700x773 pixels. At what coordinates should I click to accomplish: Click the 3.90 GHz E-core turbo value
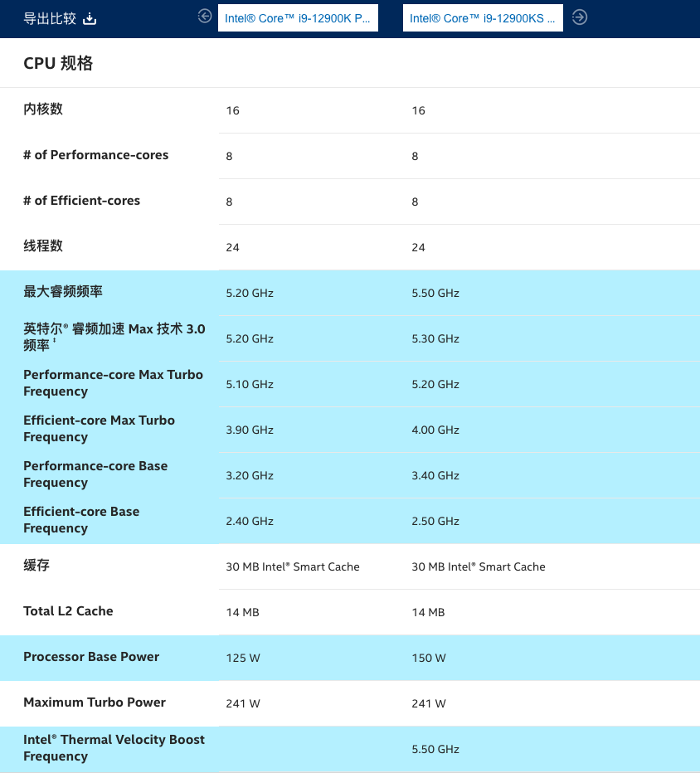[250, 430]
